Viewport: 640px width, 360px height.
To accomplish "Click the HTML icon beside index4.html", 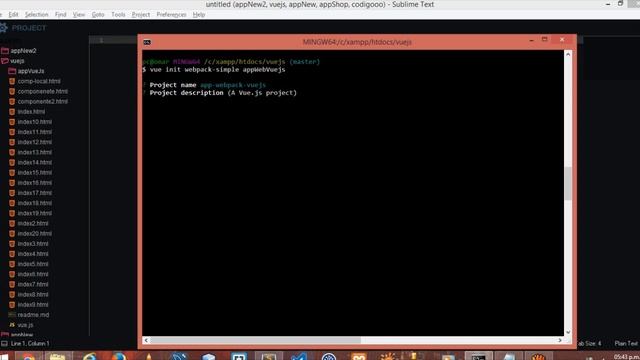I will [x=12, y=254].
